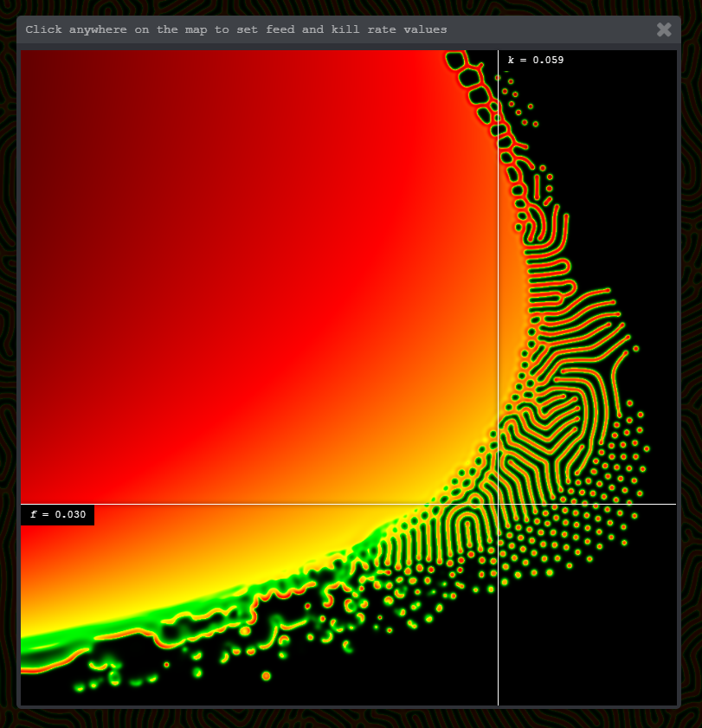Click the f = 0.030 value label
Image resolution: width=702 pixels, height=728 pixels.
[58, 514]
